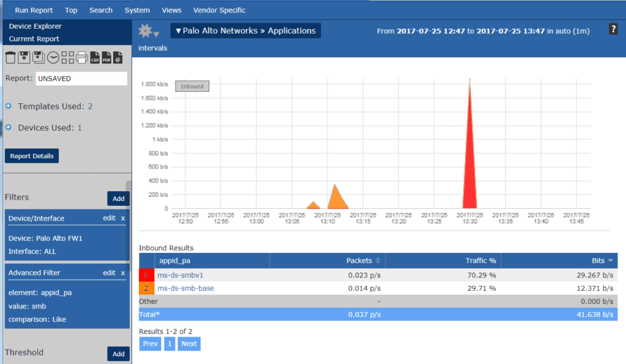This screenshot has height=364, width=626.
Task: Click the Templates Used count 2
Action: pyautogui.click(x=90, y=106)
